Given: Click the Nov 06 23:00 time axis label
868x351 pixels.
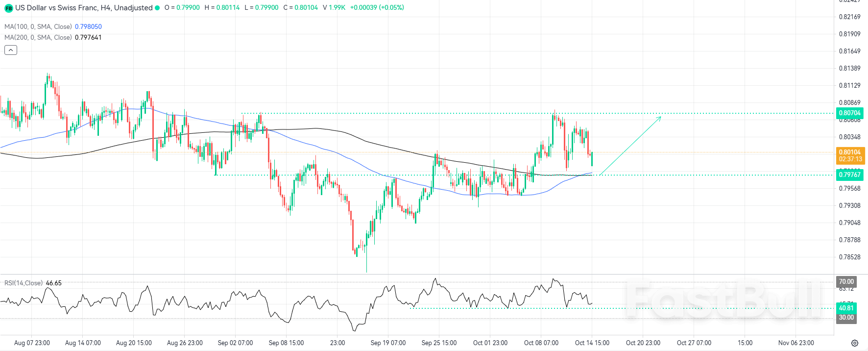Looking at the screenshot, I should coord(796,343).
